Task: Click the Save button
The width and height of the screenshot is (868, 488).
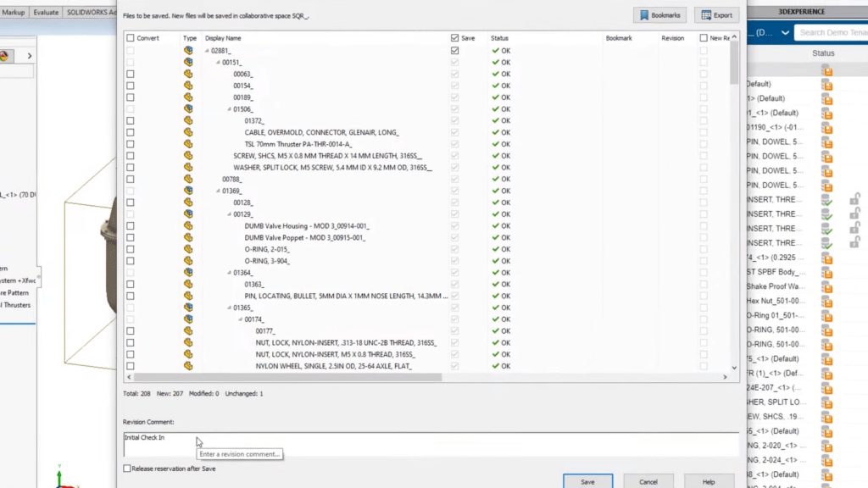Action: [x=588, y=481]
